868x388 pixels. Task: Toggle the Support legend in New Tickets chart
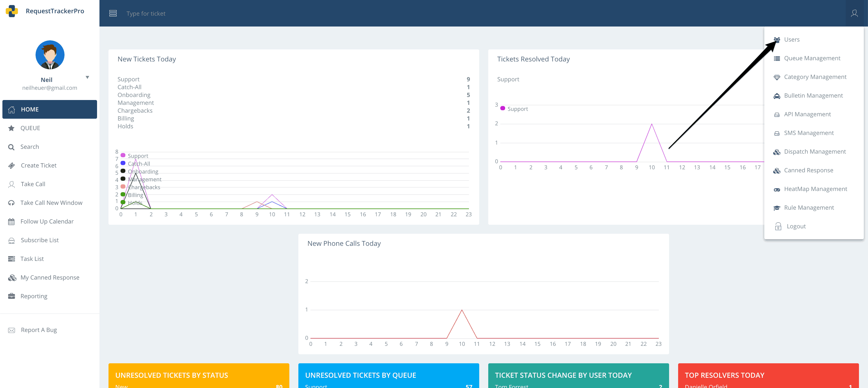coord(134,156)
